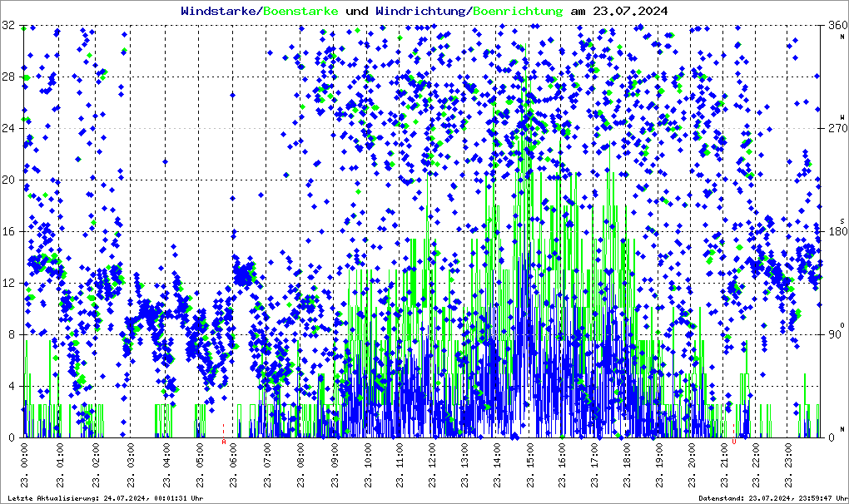Click the 12:00 time axis label
Image resolution: width=849 pixels, height=504 pixels.
coord(433,465)
